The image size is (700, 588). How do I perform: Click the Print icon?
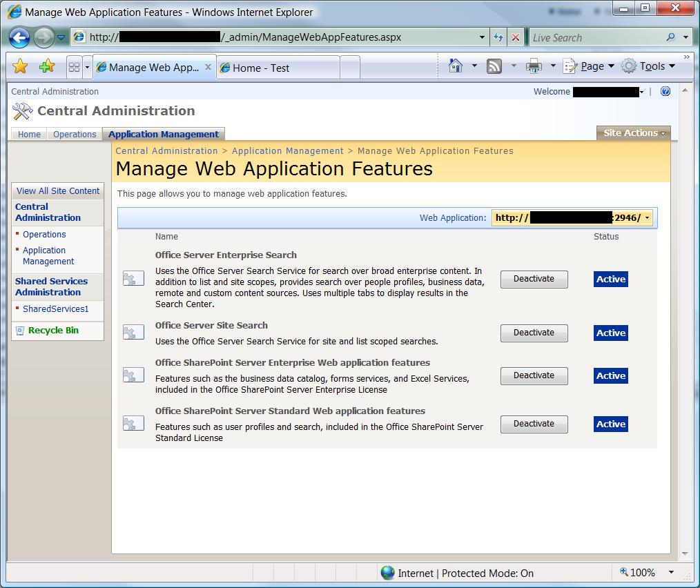(534, 66)
